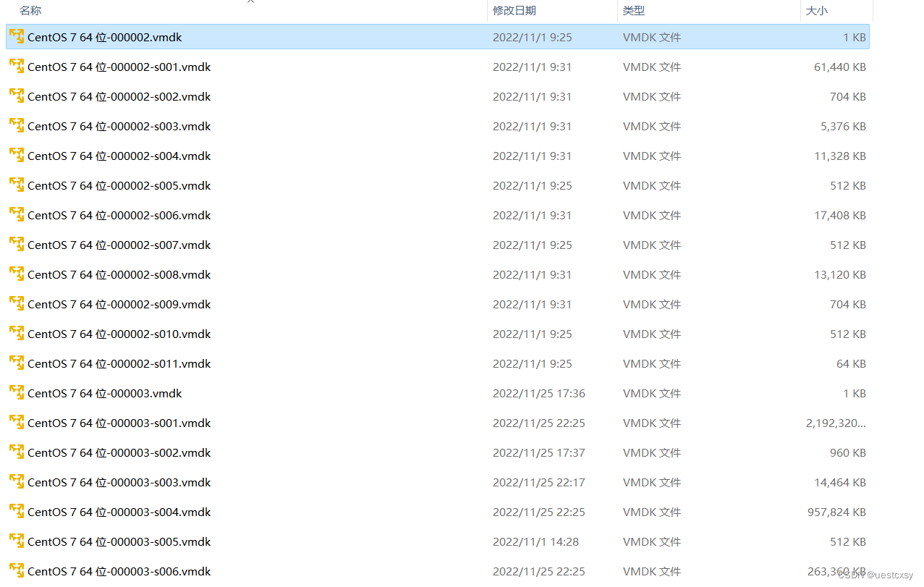Image resolution: width=924 pixels, height=587 pixels.
Task: Select file name CentOS 7 64 位-000002-s008.vmdk
Action: [x=119, y=274]
